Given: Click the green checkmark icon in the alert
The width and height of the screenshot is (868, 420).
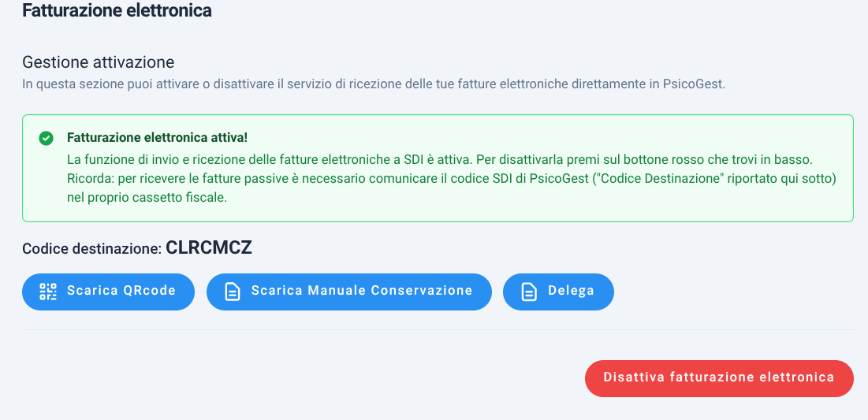Looking at the screenshot, I should 46,138.
